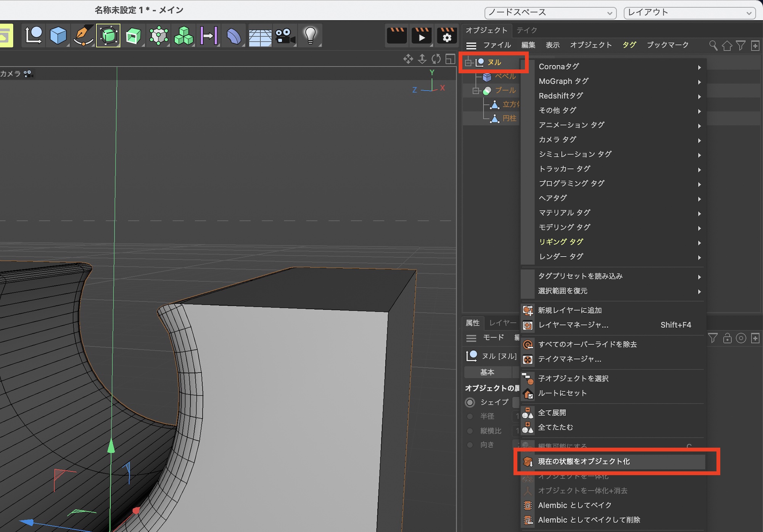763x532 pixels.
Task: Switch to the テイク tab
Action: (x=527, y=30)
